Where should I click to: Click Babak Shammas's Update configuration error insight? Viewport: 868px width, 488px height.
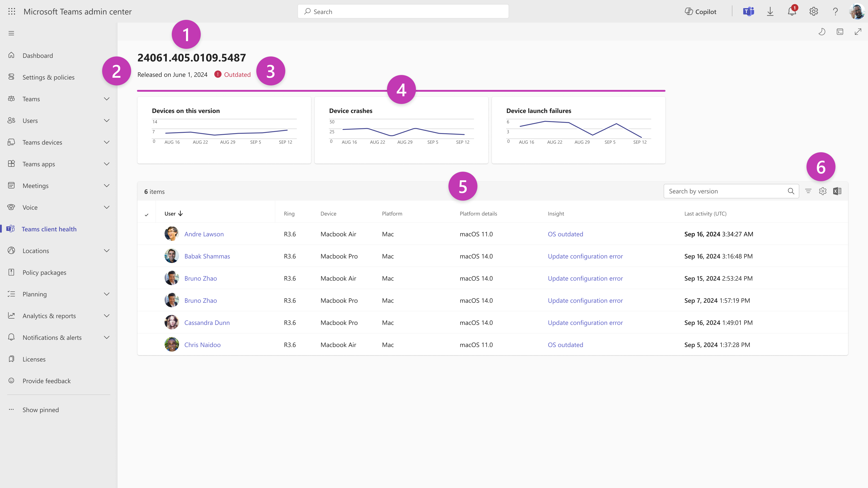(585, 256)
